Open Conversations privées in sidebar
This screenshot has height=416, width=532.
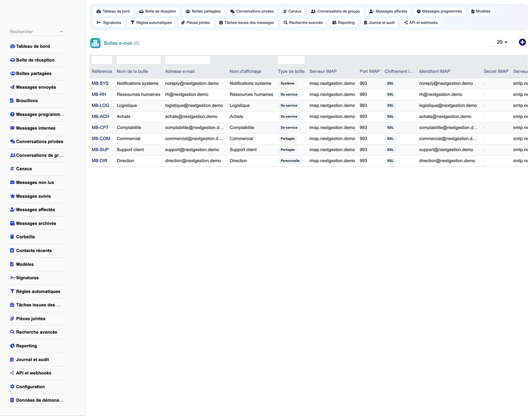point(37,142)
